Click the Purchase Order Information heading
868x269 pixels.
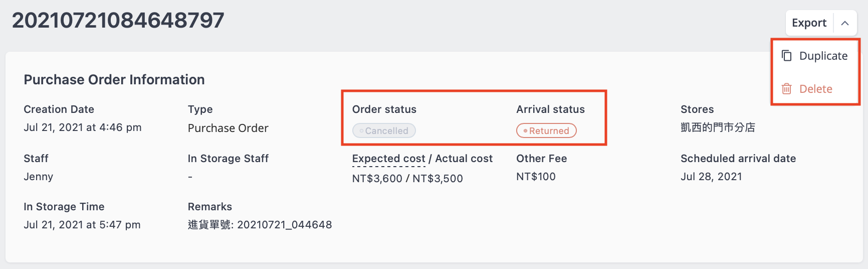114,80
